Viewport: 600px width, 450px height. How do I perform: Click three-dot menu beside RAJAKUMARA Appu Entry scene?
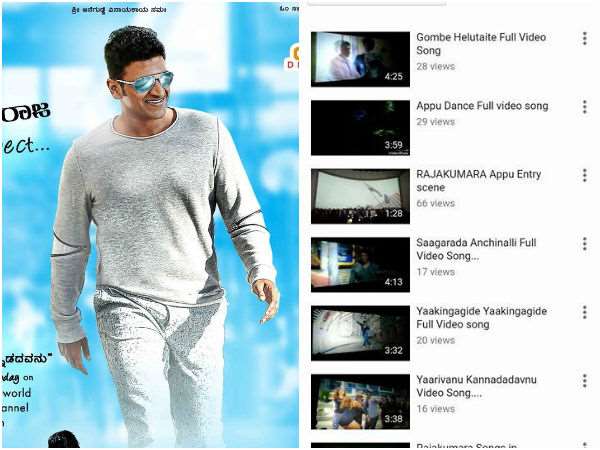(x=584, y=175)
